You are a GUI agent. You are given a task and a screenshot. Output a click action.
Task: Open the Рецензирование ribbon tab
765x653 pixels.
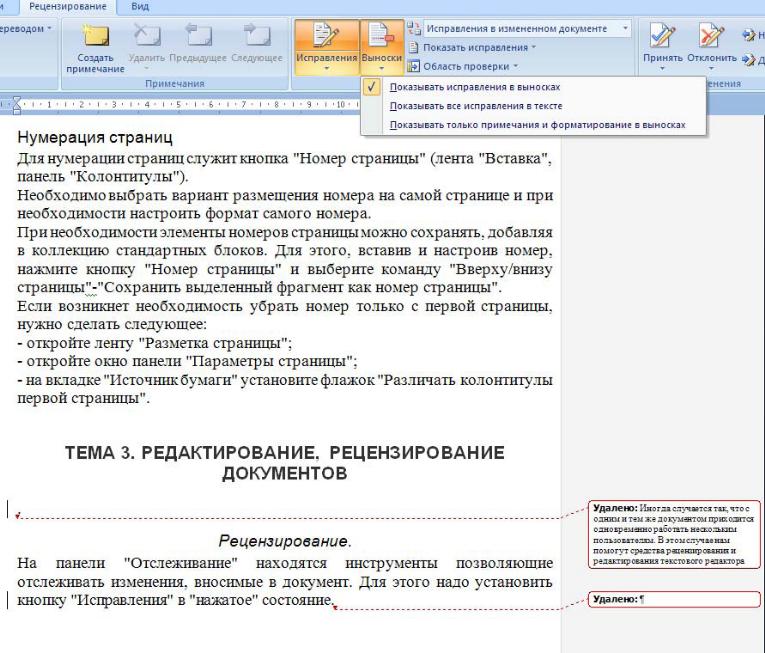tap(67, 7)
